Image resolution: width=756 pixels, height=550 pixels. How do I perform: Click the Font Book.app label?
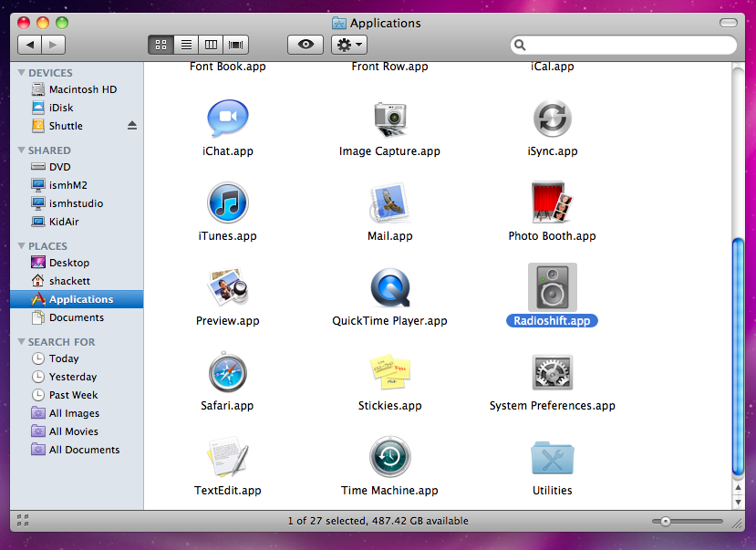(228, 67)
